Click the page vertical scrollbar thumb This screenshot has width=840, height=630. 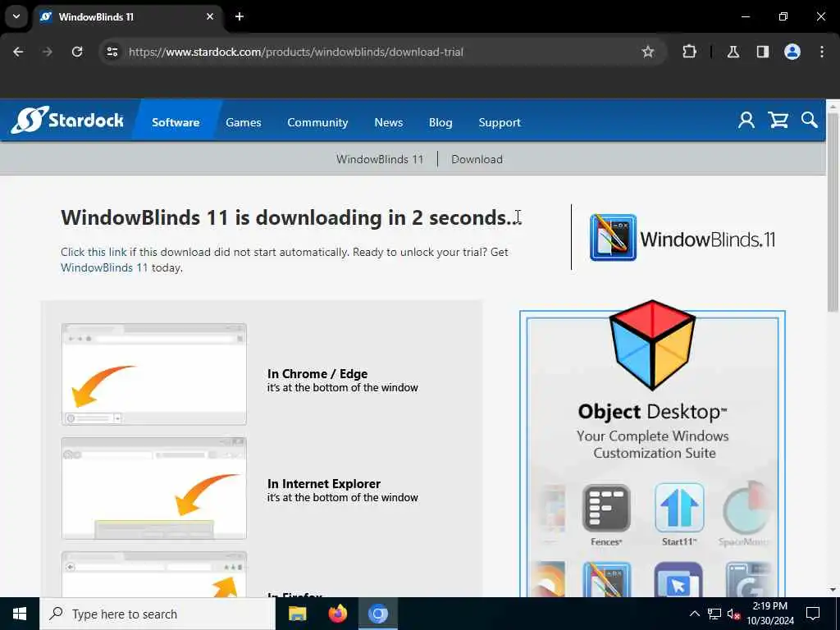833,212
